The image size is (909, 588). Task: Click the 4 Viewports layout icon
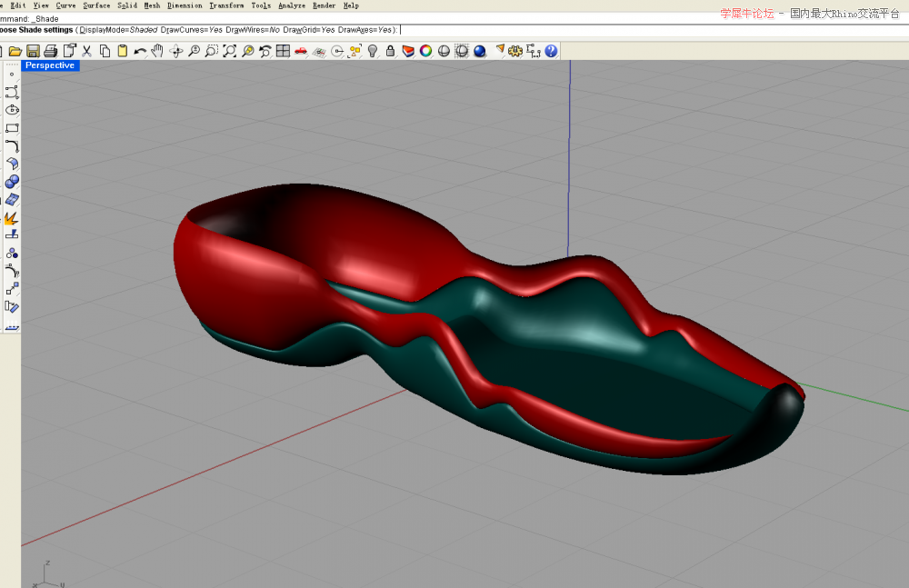pyautogui.click(x=283, y=51)
